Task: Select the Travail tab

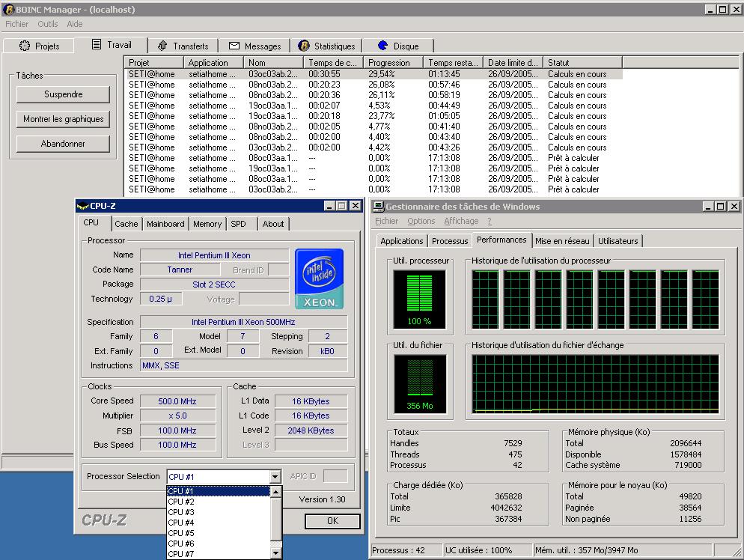Action: 111,45
